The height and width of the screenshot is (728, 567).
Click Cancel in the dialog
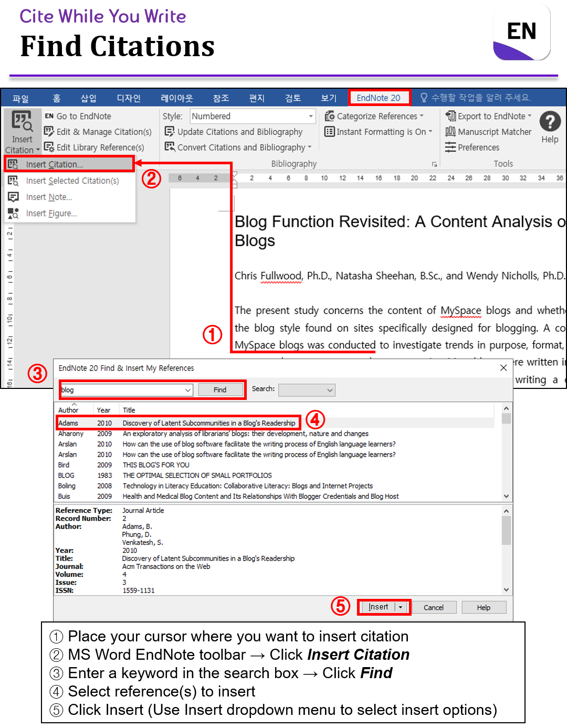(434, 607)
